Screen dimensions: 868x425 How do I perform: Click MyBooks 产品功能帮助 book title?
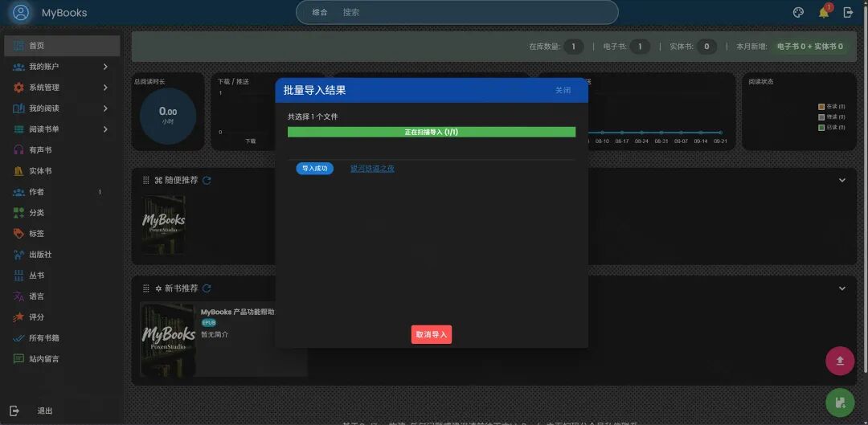point(237,312)
